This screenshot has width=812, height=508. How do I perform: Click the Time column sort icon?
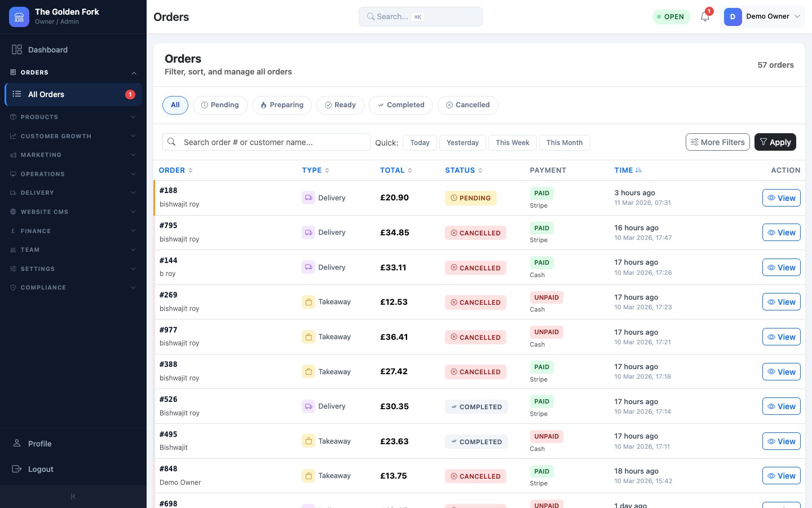click(639, 170)
